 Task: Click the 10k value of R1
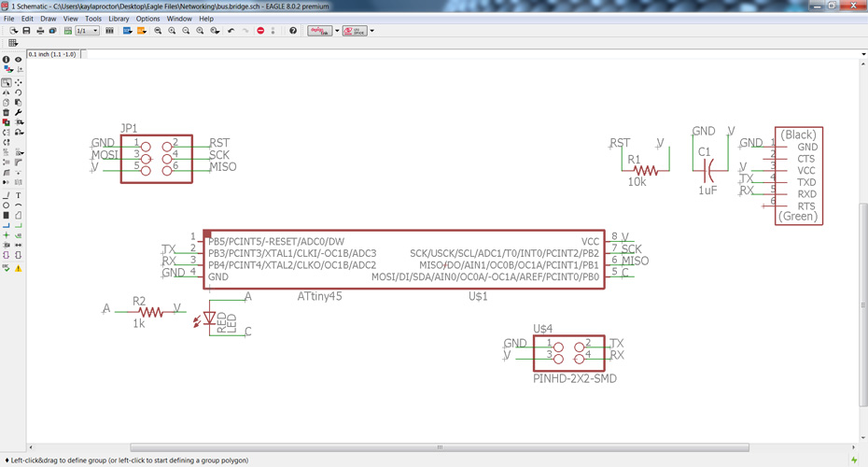(637, 182)
